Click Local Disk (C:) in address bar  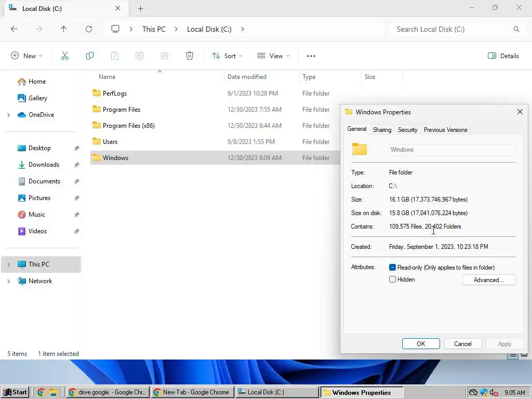tap(209, 29)
